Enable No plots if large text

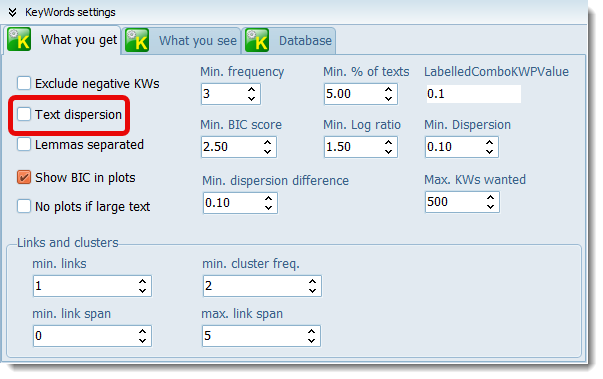click(x=24, y=206)
